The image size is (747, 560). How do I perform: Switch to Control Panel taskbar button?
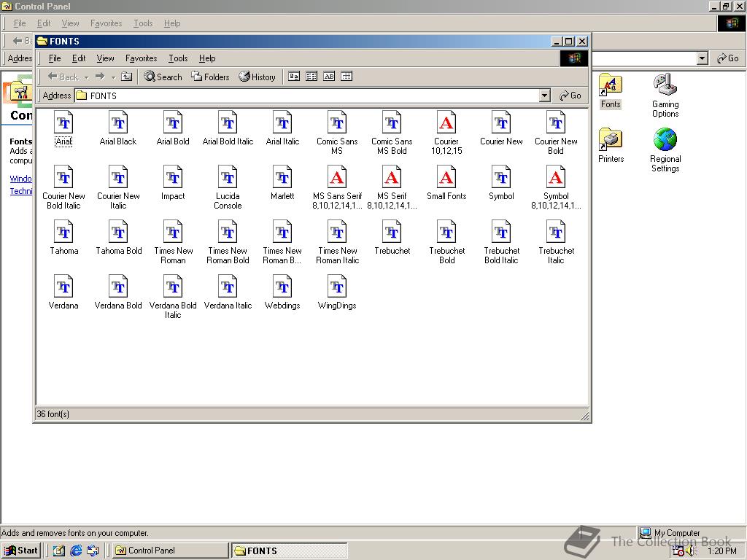[170, 551]
